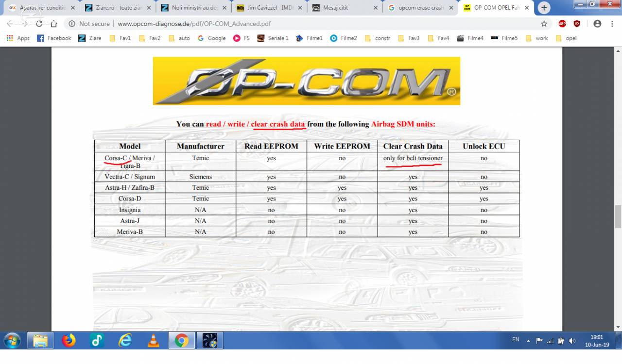622x364 pixels.
Task: Open constr bookmark folder
Action: [x=377, y=38]
